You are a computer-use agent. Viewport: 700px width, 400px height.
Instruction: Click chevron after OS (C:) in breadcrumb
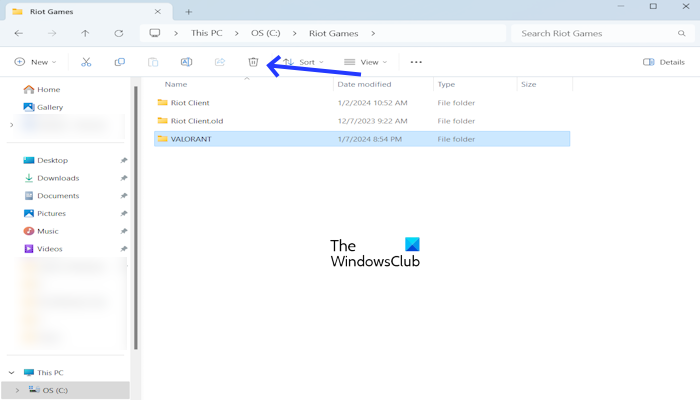point(295,33)
